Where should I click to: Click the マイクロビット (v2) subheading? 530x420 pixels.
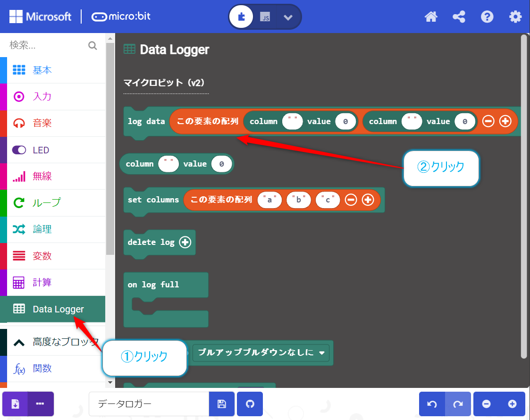click(164, 83)
